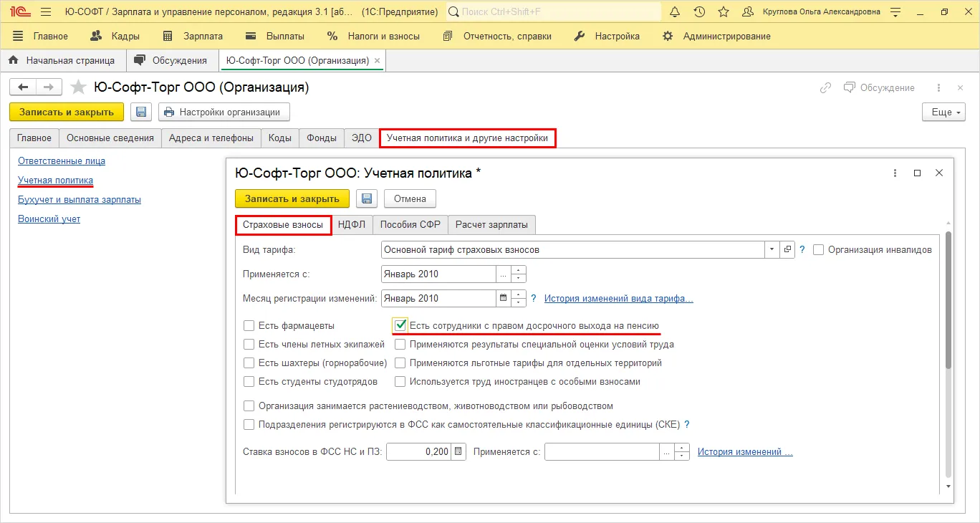Viewport: 980px width, 523px height.
Task: Open Администрирование menu section
Action: tap(716, 37)
